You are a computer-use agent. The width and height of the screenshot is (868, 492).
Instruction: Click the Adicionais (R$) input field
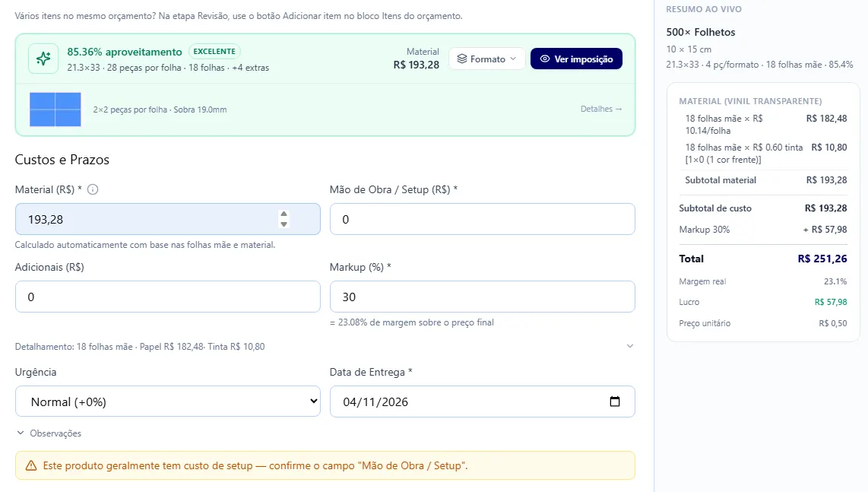click(168, 297)
